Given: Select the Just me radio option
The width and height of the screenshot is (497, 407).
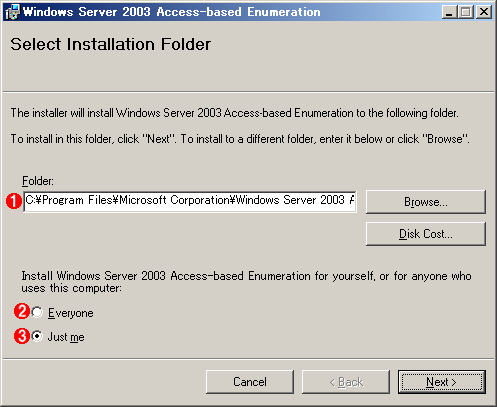Looking at the screenshot, I should [x=37, y=336].
